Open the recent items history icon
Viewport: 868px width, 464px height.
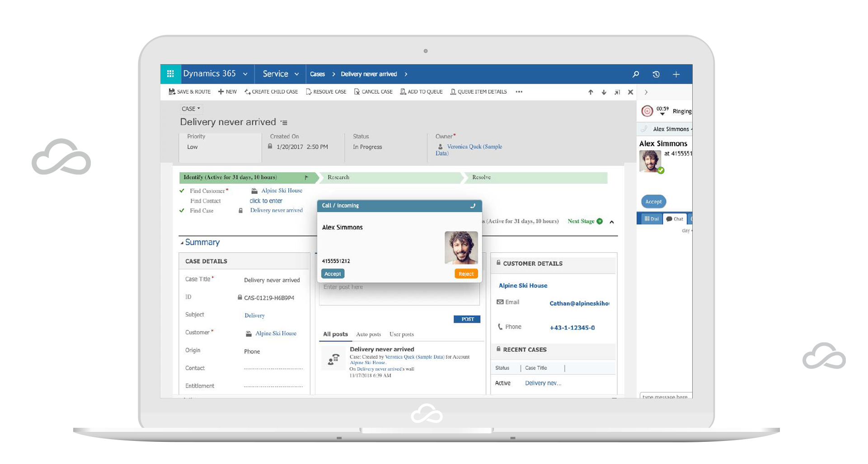(x=656, y=74)
